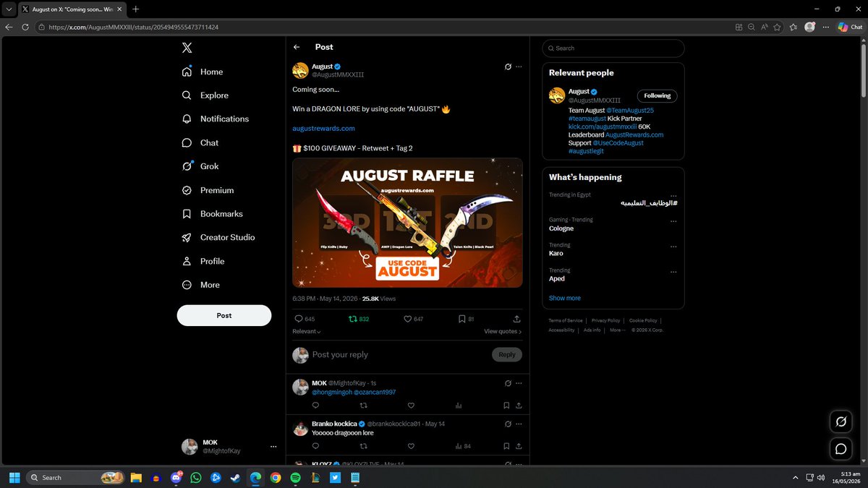The image size is (868, 488).
Task: Open more options on Branko kockica's comment
Action: pyautogui.click(x=519, y=424)
